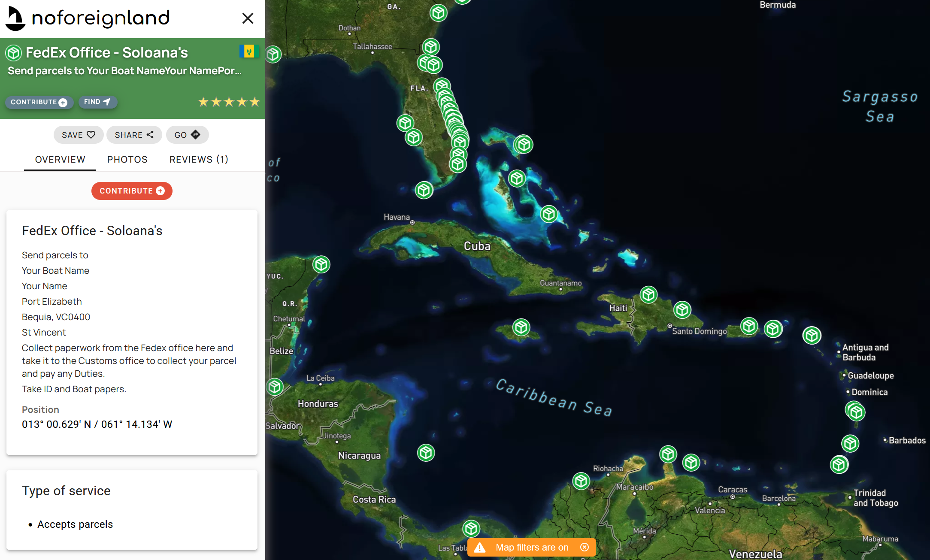The height and width of the screenshot is (560, 930).
Task: Click the parcel icon beside FedEx Office title
Action: coord(14,53)
